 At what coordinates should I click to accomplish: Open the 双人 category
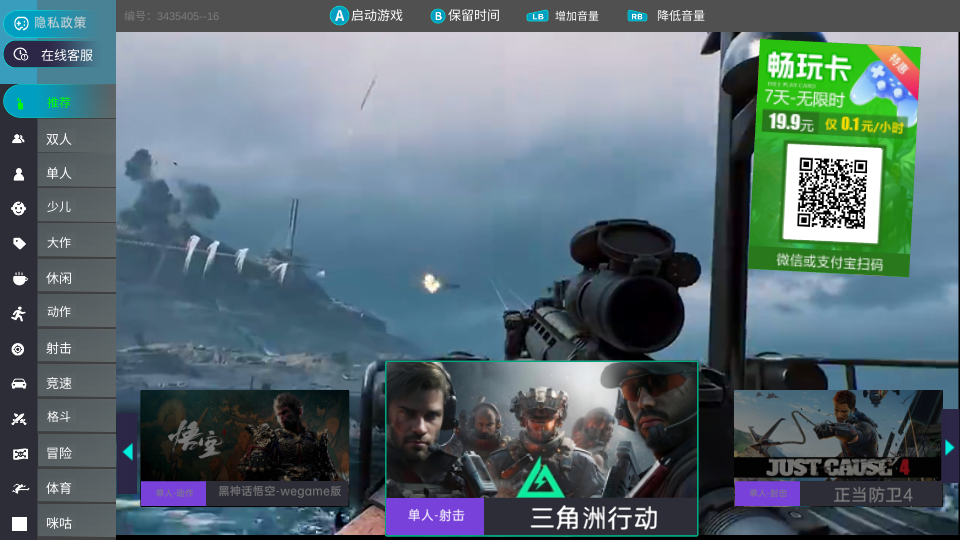pyautogui.click(x=77, y=139)
